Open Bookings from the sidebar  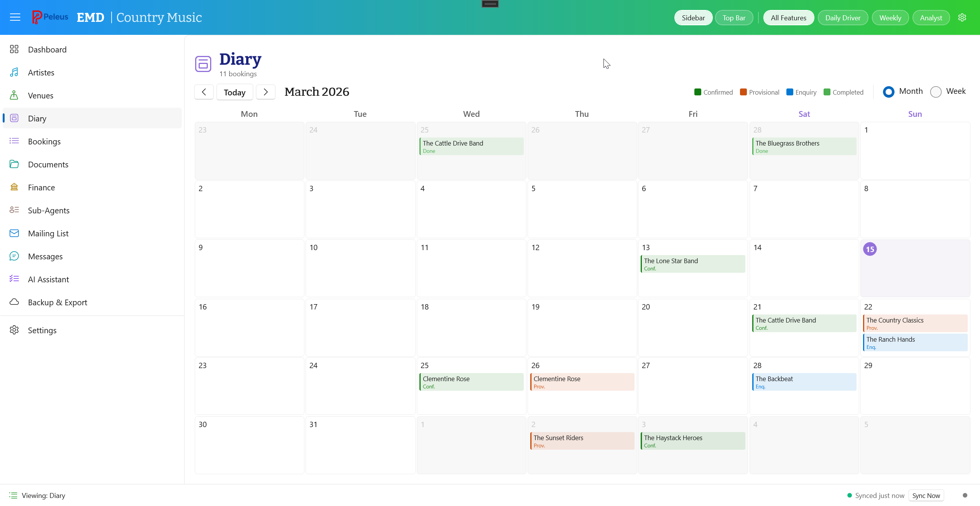[x=44, y=141]
